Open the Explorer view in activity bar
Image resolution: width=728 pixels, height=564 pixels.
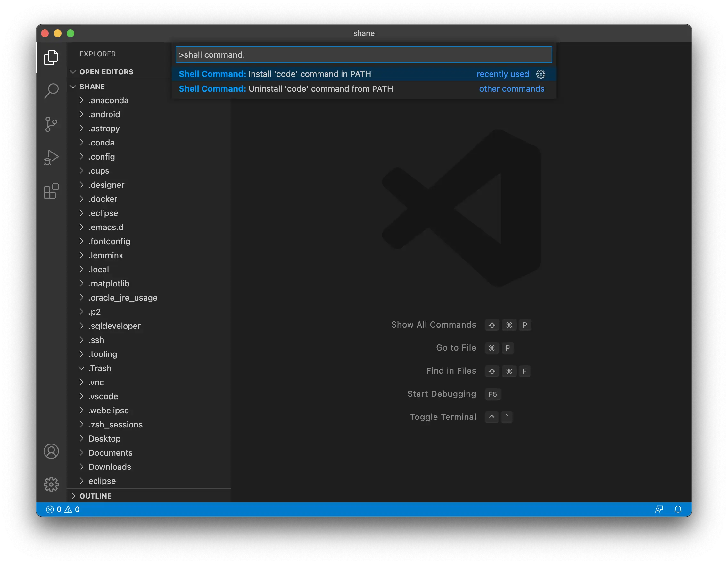pyautogui.click(x=51, y=58)
